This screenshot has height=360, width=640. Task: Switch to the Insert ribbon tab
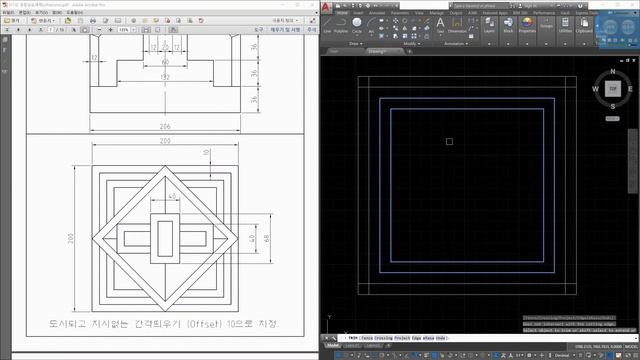(358, 13)
